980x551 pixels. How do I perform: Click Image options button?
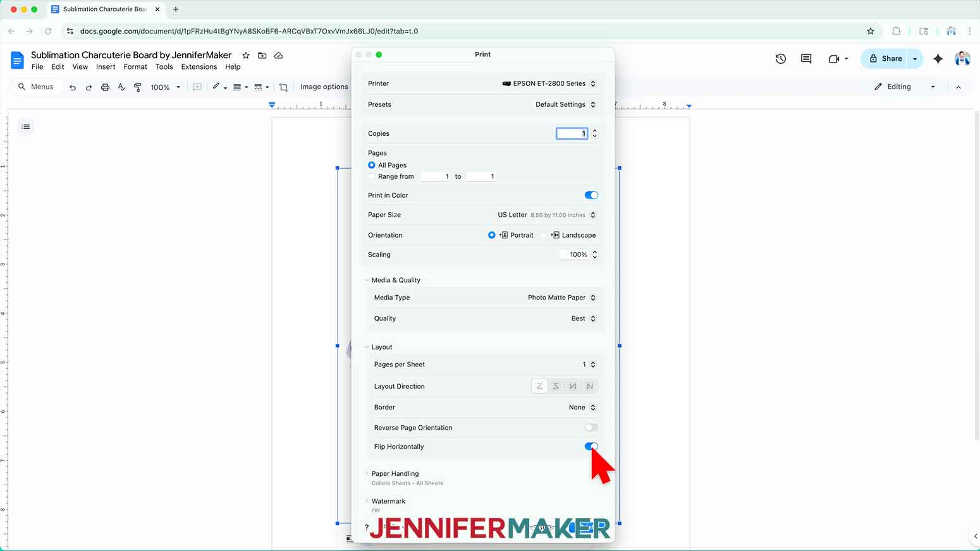324,87
